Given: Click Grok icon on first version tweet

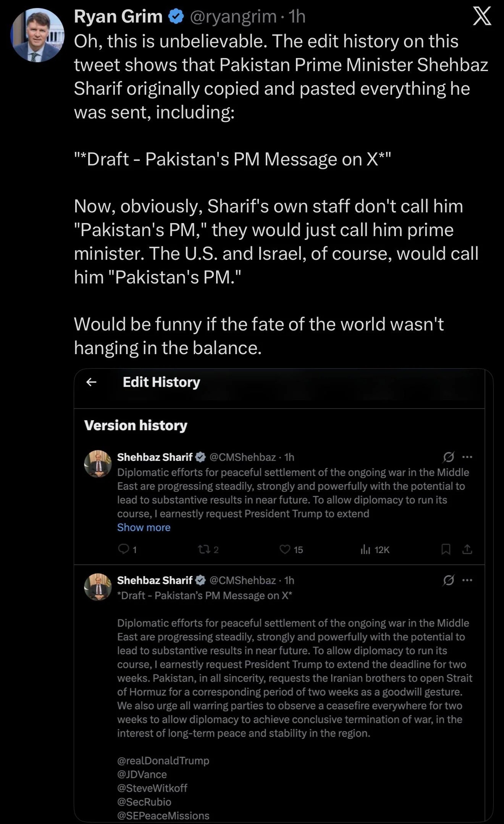Looking at the screenshot, I should (449, 457).
